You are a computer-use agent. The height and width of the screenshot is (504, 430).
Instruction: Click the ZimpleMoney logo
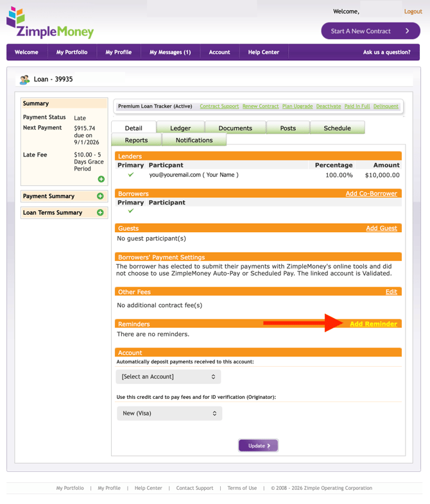(x=50, y=23)
